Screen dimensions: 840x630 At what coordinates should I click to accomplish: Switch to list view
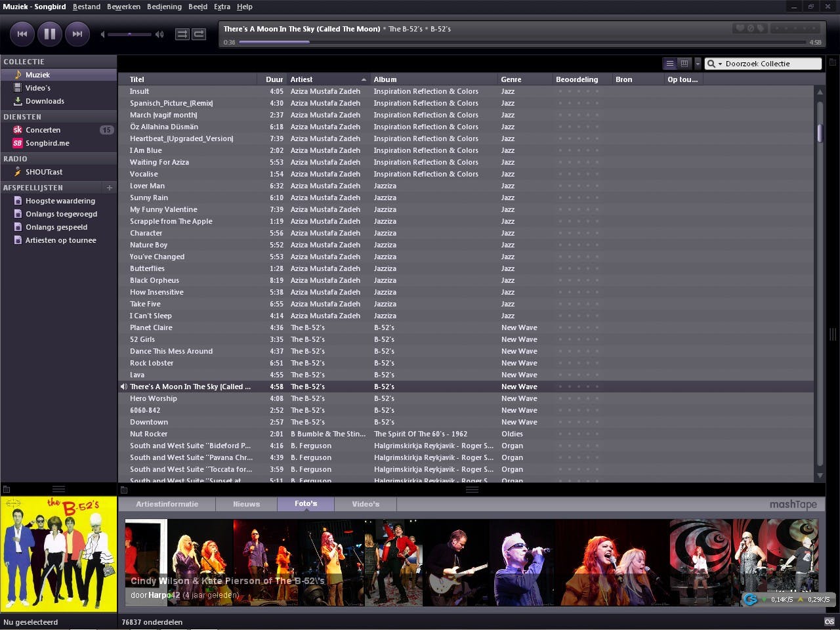point(670,64)
